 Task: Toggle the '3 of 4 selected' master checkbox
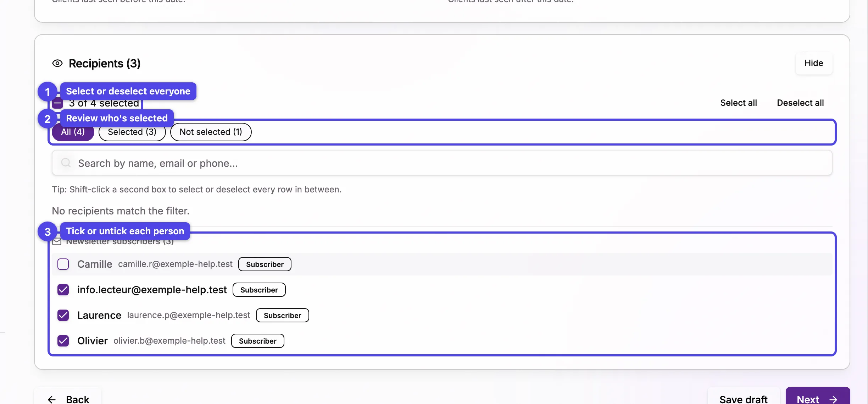(57, 103)
